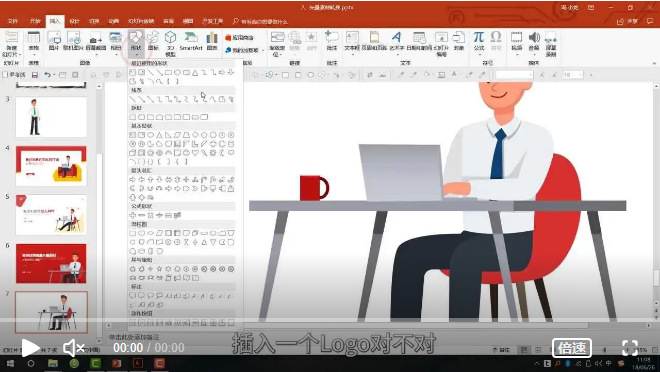Select the video insert icon
660x372 pixels.
(516, 41)
